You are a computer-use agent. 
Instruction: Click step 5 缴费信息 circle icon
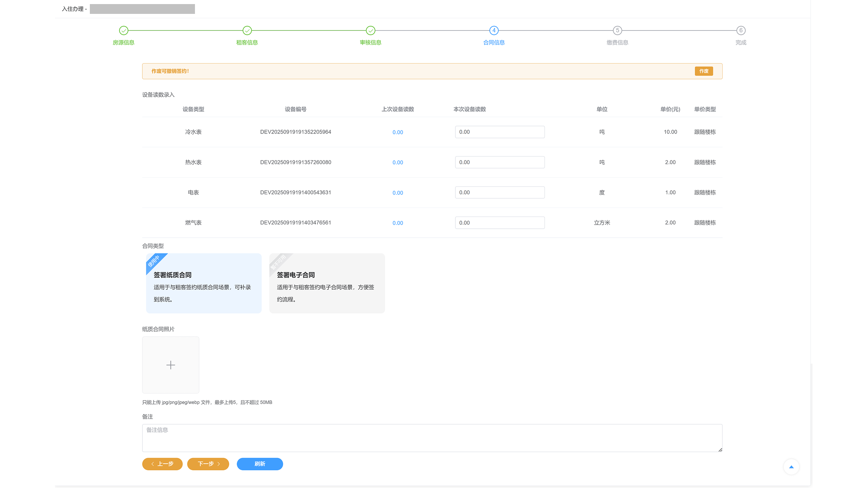[x=617, y=30]
